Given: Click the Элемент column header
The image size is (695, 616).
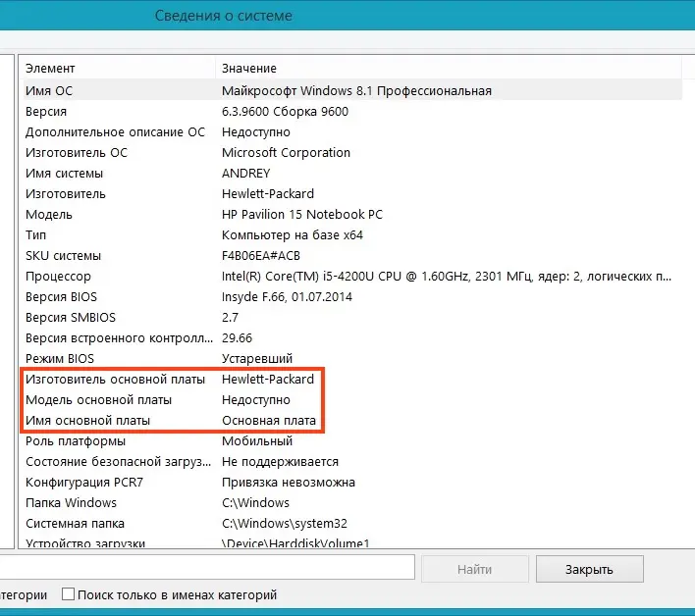Looking at the screenshot, I should (118, 69).
